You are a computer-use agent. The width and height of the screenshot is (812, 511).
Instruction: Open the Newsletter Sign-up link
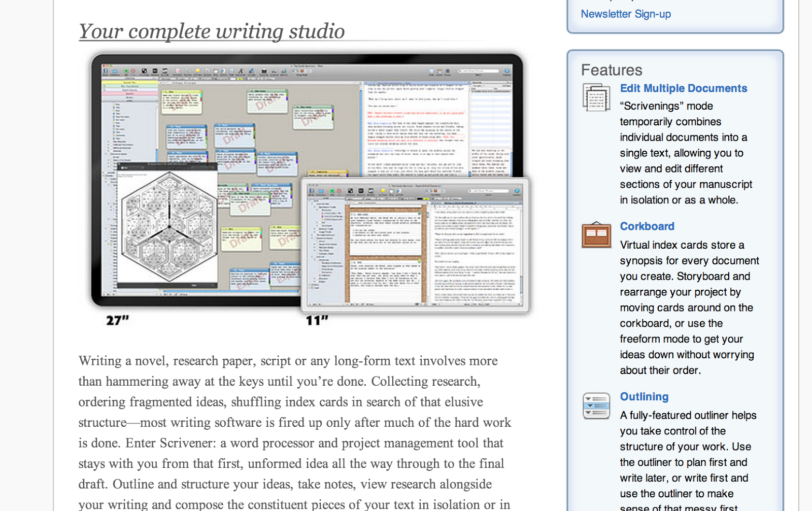coord(626,14)
